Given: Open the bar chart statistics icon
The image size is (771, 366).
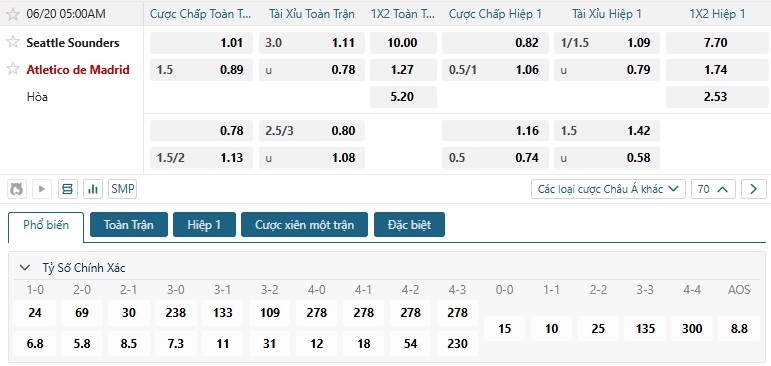Looking at the screenshot, I should point(93,189).
